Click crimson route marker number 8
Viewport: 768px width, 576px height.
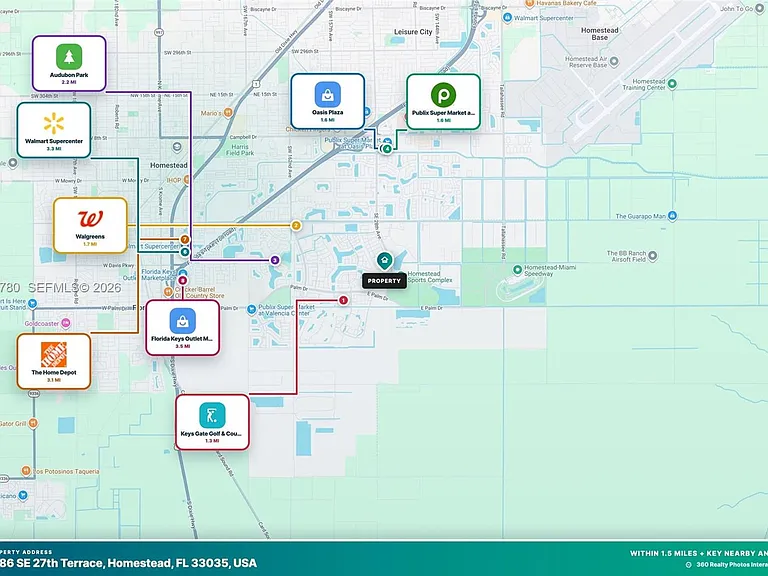pos(182,281)
